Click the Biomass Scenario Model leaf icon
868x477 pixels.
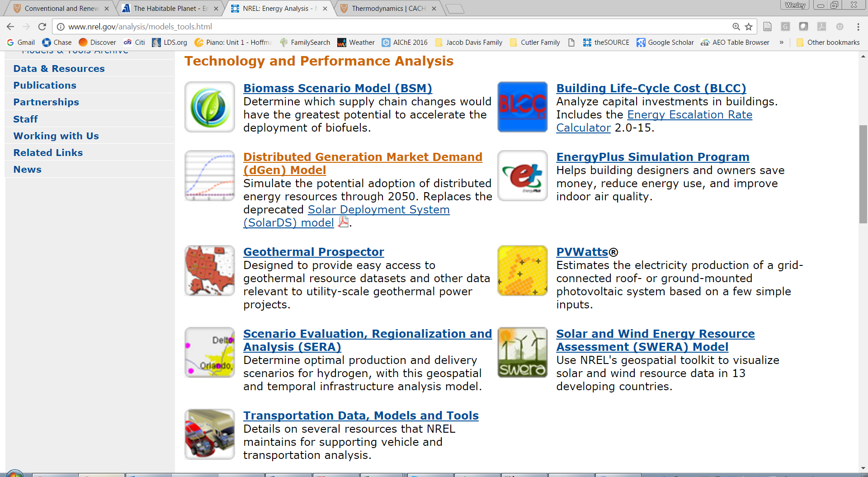[x=209, y=107]
